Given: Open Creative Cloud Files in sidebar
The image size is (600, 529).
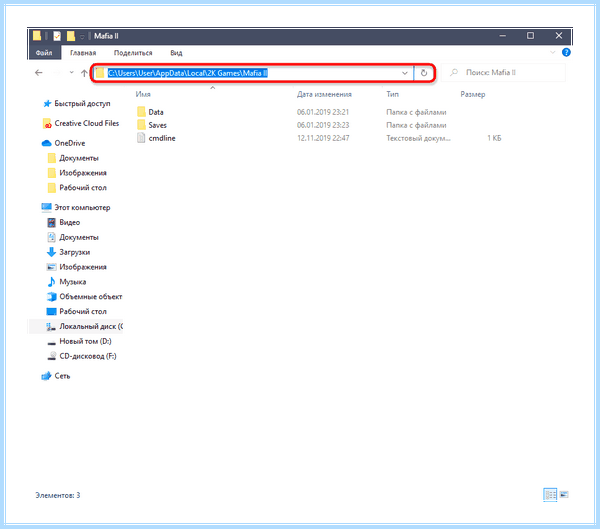Looking at the screenshot, I should [x=87, y=123].
